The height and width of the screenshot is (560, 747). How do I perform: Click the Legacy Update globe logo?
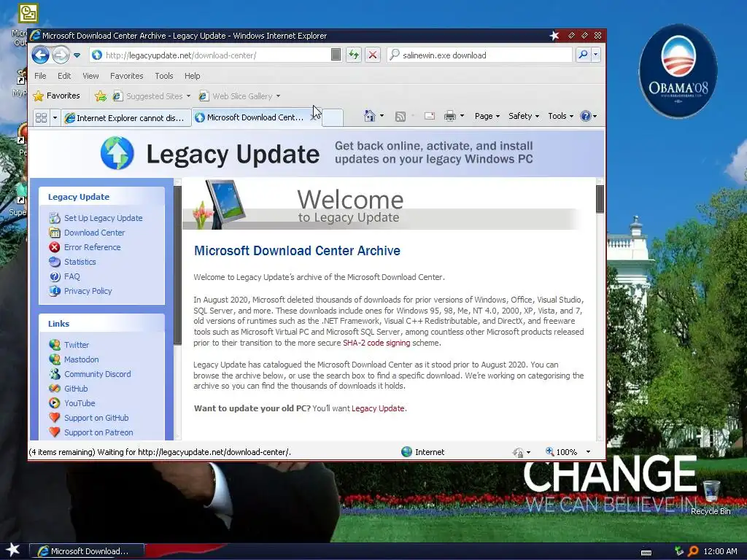pyautogui.click(x=117, y=153)
